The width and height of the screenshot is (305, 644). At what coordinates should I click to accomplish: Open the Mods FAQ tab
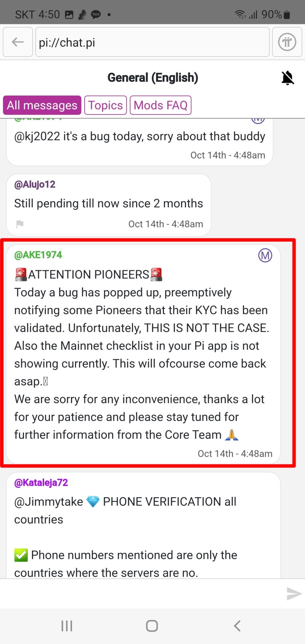[161, 105]
